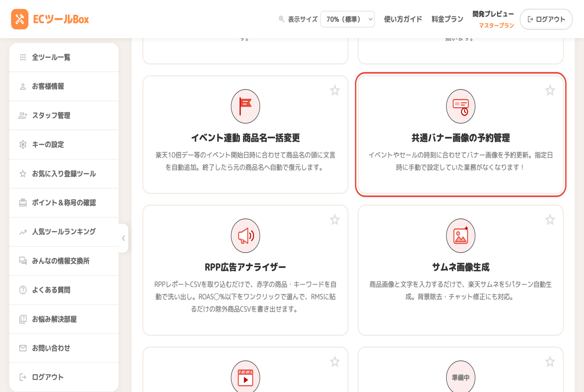Screen dimensions: 584x392
Task: Collapse the sidebar with the chevron handle
Action: pos(123,238)
